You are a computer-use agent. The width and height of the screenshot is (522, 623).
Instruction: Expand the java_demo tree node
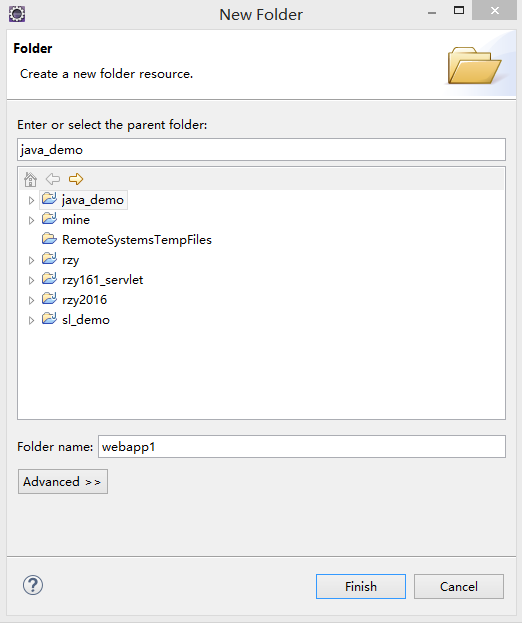[x=31, y=200]
